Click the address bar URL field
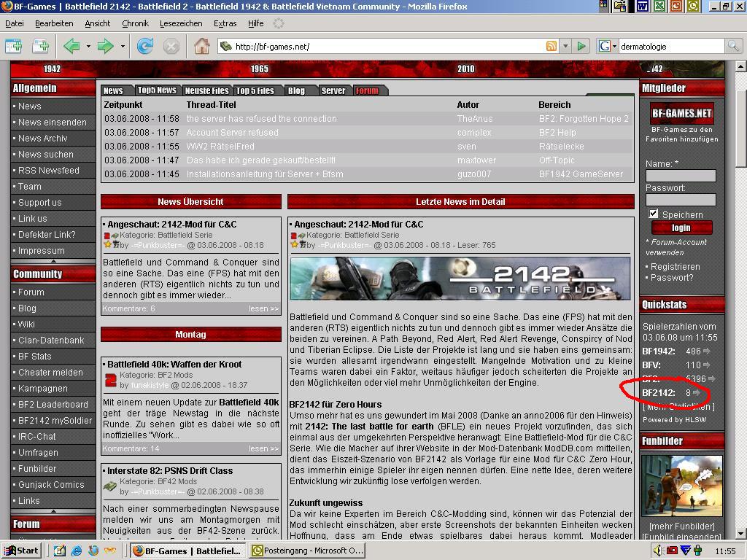The width and height of the screenshot is (747, 560). point(388,46)
